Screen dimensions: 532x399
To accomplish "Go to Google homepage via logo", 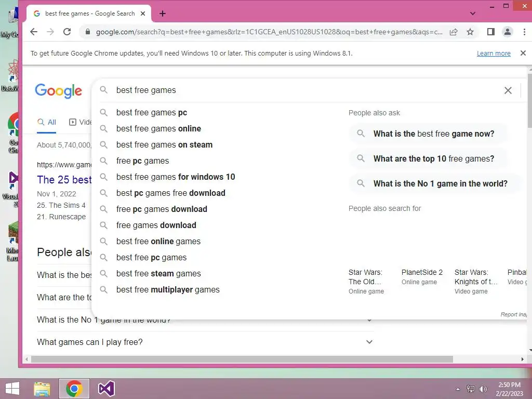I will (58, 90).
